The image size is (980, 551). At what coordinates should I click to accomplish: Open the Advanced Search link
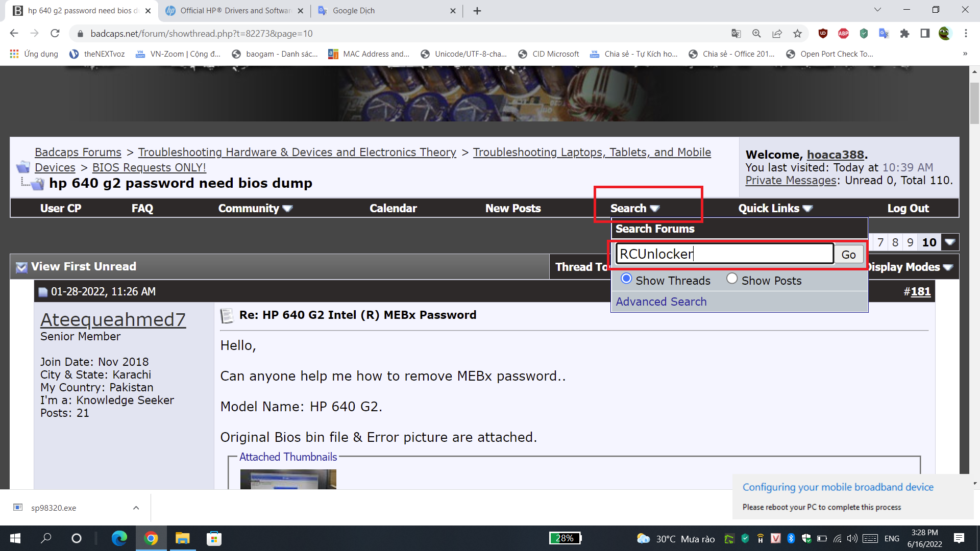coord(661,302)
